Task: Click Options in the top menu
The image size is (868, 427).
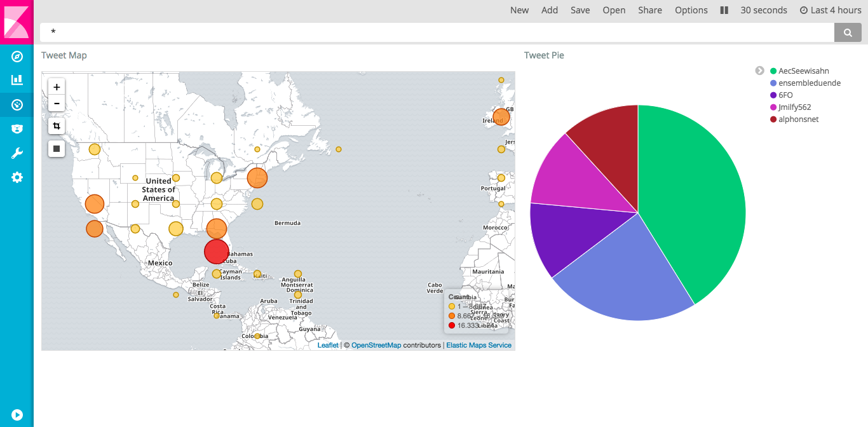Action: coord(691,10)
